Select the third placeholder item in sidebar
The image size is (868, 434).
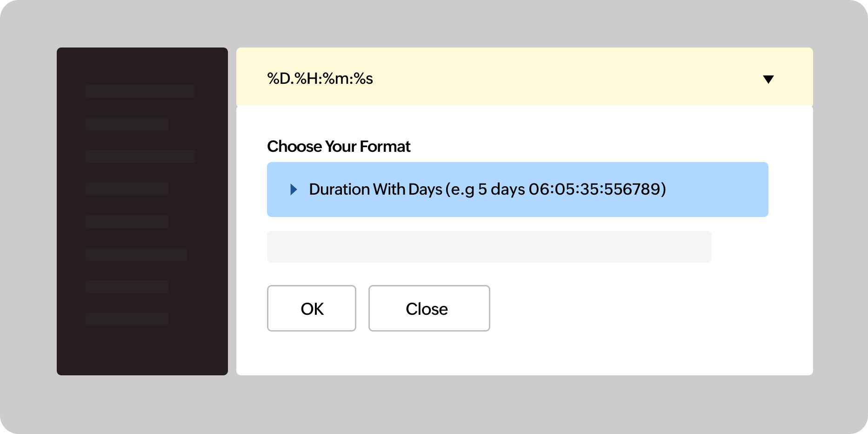[140, 156]
